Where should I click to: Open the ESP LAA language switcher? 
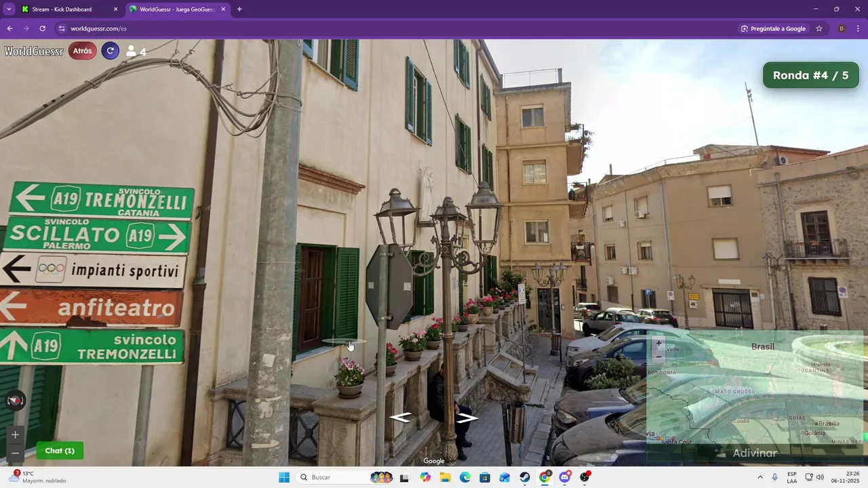792,477
